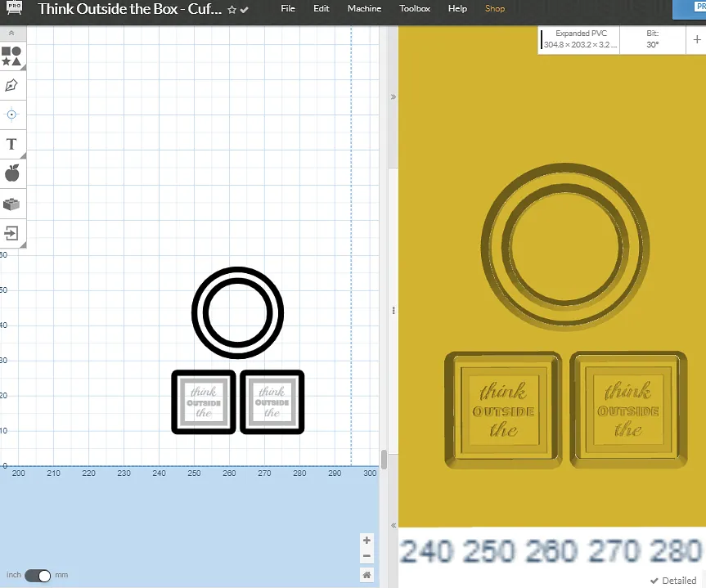Open the Bit 30° selector
Image resolution: width=706 pixels, height=588 pixels.
[x=652, y=39]
